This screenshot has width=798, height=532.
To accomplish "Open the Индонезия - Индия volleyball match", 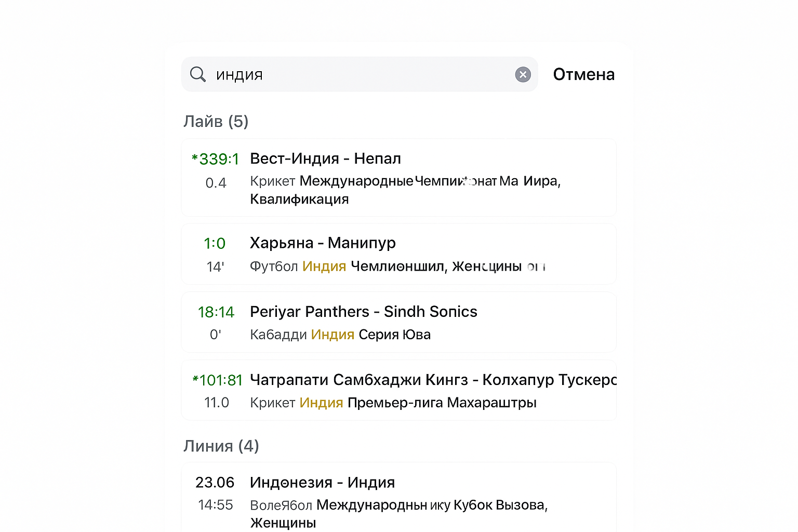I will (322, 483).
